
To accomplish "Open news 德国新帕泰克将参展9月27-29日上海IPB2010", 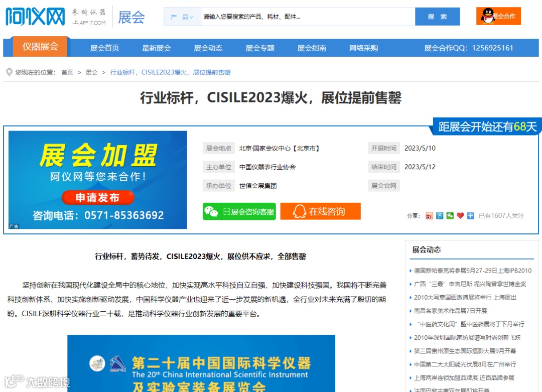I will [473, 271].
